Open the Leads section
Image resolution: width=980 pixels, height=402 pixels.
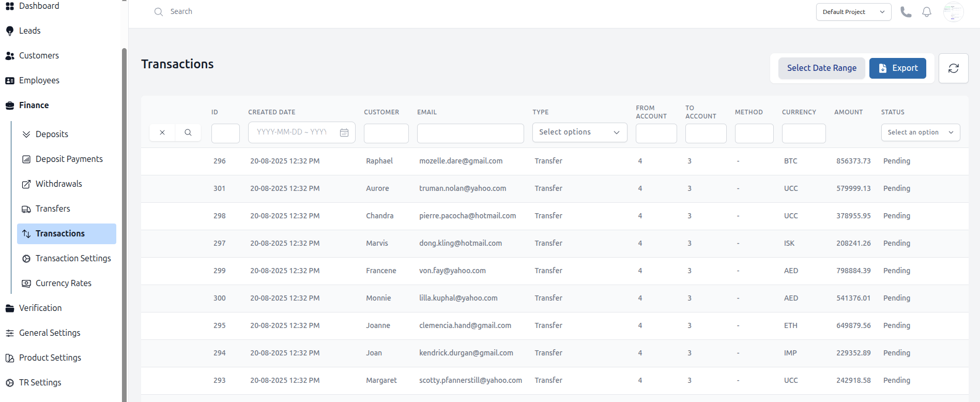click(x=29, y=31)
